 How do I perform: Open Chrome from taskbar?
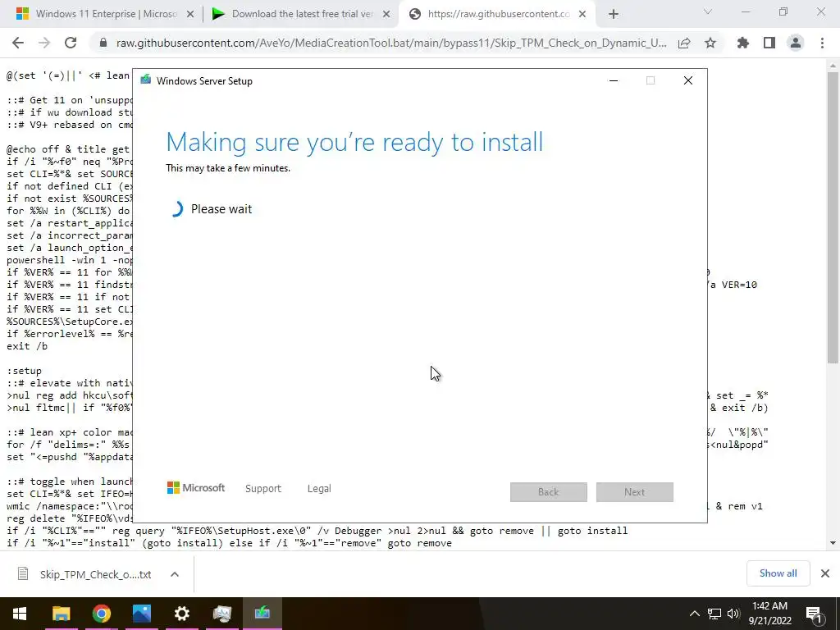tap(101, 614)
